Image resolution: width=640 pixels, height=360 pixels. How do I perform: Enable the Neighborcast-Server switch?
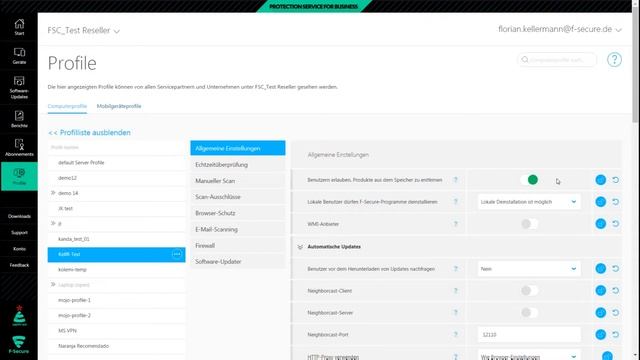click(x=529, y=313)
